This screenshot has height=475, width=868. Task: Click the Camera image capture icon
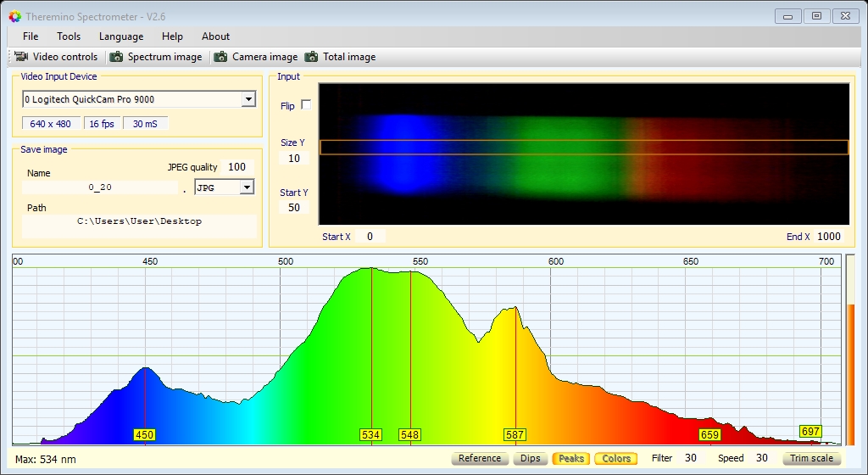[x=221, y=57]
